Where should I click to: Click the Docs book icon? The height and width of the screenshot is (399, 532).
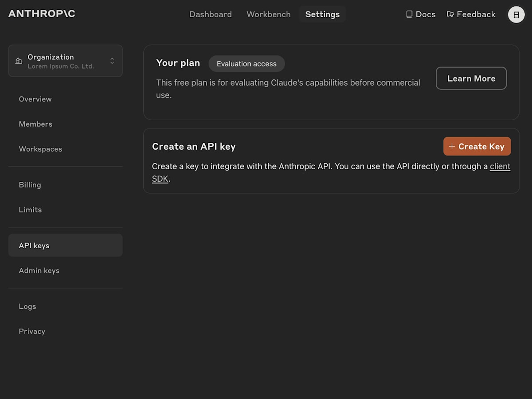[409, 14]
